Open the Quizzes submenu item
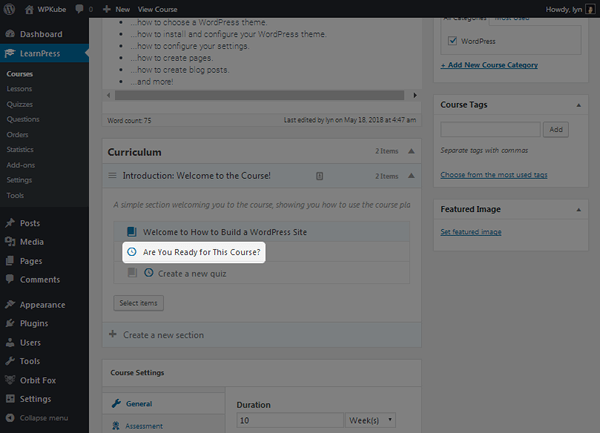 pos(20,104)
